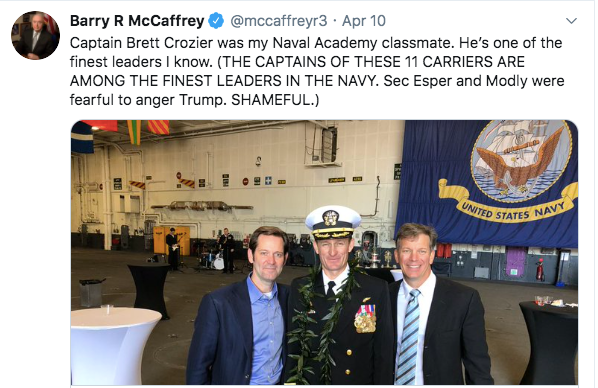Click the word SHAMEFUL in the tweet
Image resolution: width=598 pixels, height=388 pixels.
point(272,100)
